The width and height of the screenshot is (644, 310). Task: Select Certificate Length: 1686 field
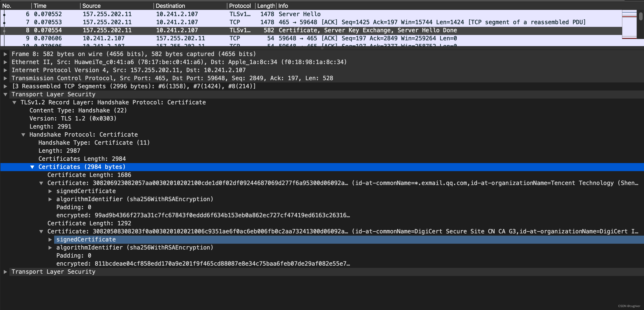pyautogui.click(x=89, y=175)
